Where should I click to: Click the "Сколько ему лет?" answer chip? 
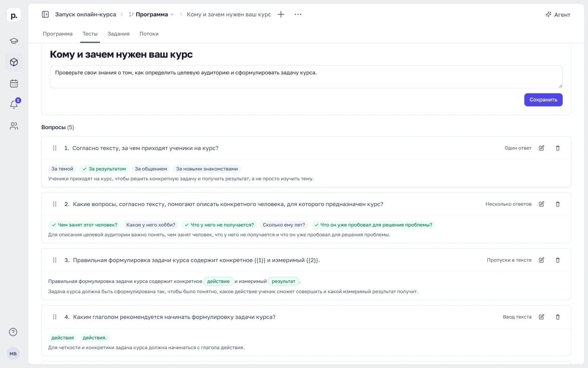(284, 225)
